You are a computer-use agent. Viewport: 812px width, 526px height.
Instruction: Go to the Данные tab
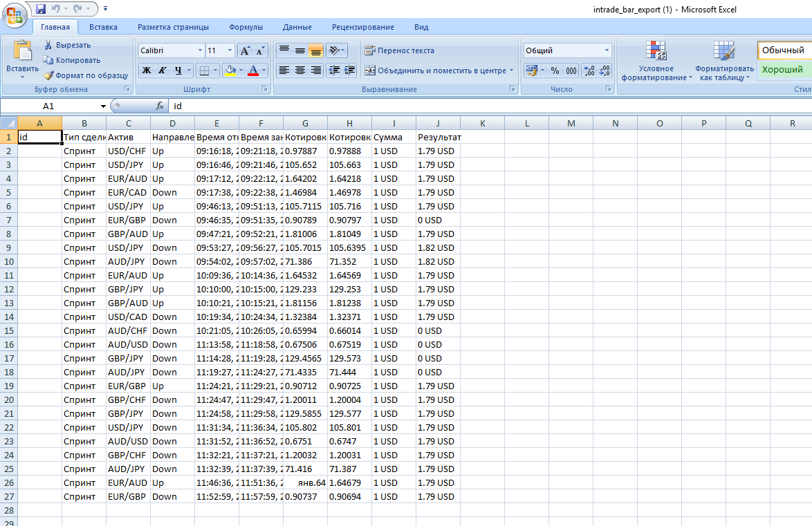(297, 27)
